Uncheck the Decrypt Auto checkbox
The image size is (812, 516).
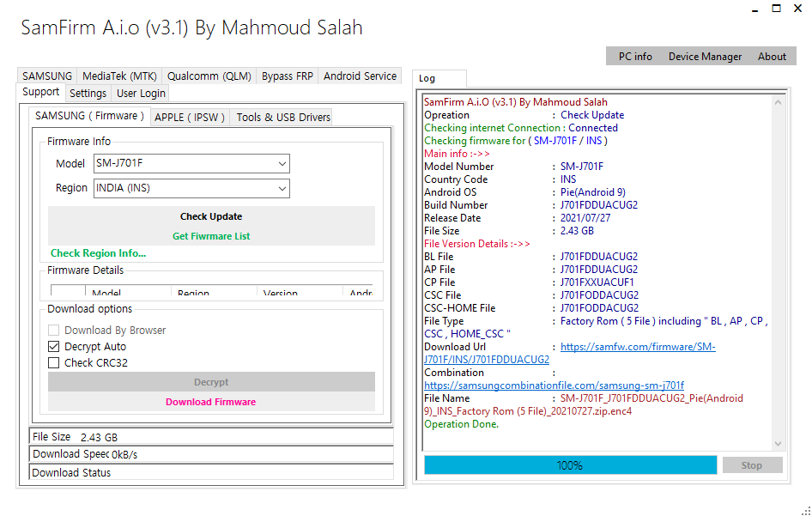(53, 347)
